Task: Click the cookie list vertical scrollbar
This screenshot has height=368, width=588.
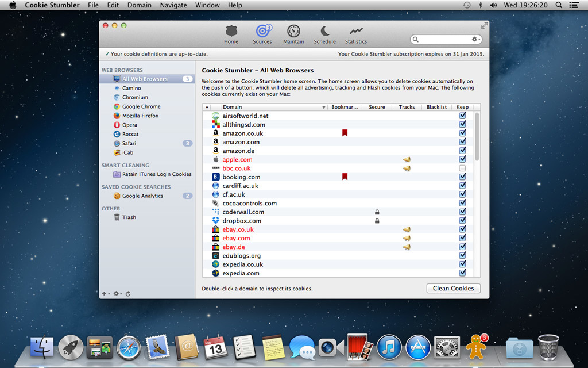Action: click(477, 137)
